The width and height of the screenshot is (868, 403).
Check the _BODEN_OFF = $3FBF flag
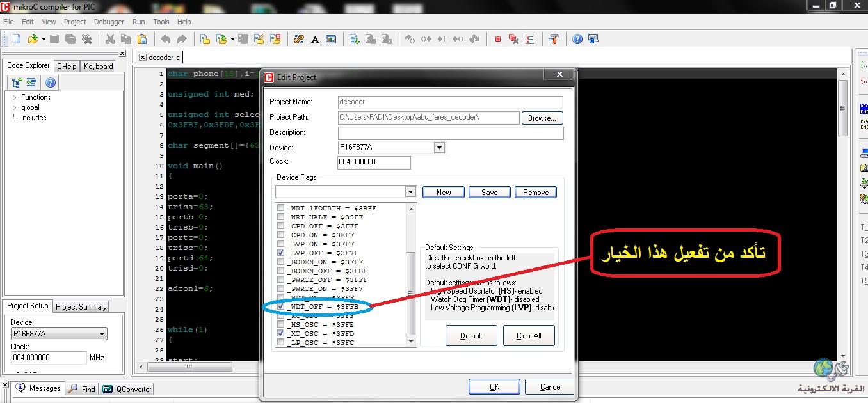[281, 271]
